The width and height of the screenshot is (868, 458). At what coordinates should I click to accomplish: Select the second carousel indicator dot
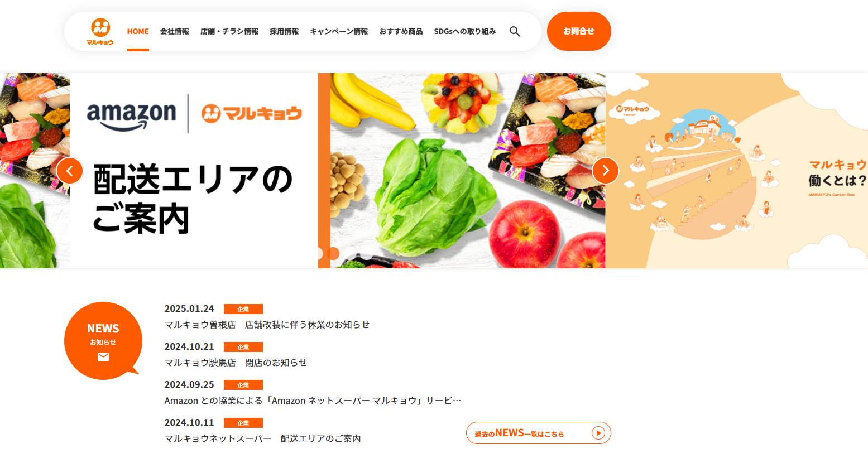coord(333,253)
